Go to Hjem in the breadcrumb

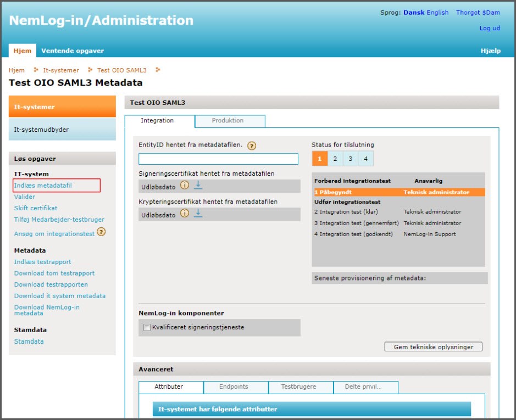coord(16,70)
